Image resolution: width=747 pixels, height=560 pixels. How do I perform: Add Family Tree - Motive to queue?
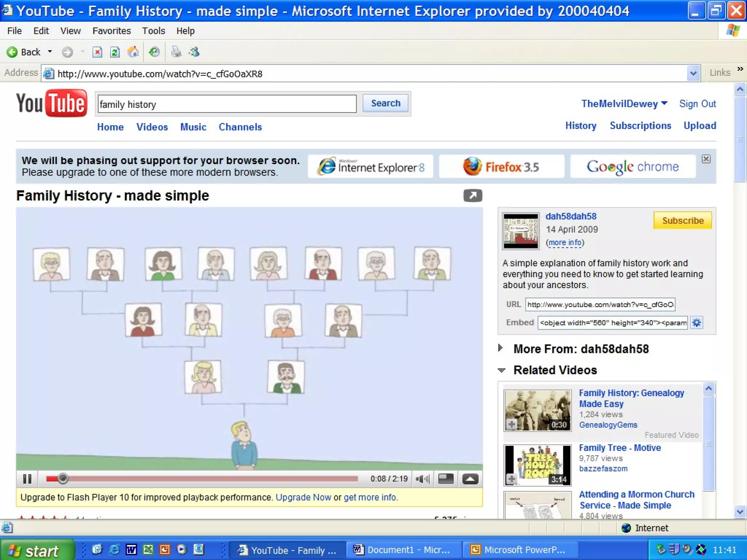(511, 479)
